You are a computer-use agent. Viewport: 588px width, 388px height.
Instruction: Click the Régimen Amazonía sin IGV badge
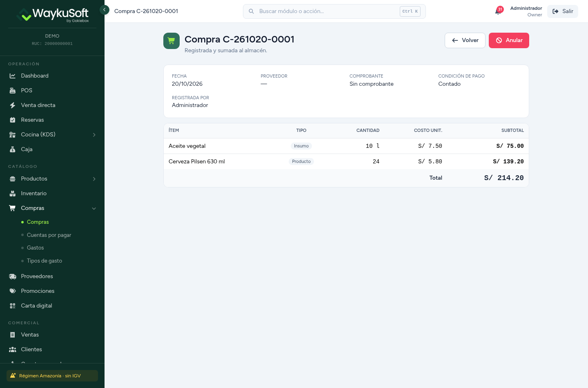tap(52, 376)
